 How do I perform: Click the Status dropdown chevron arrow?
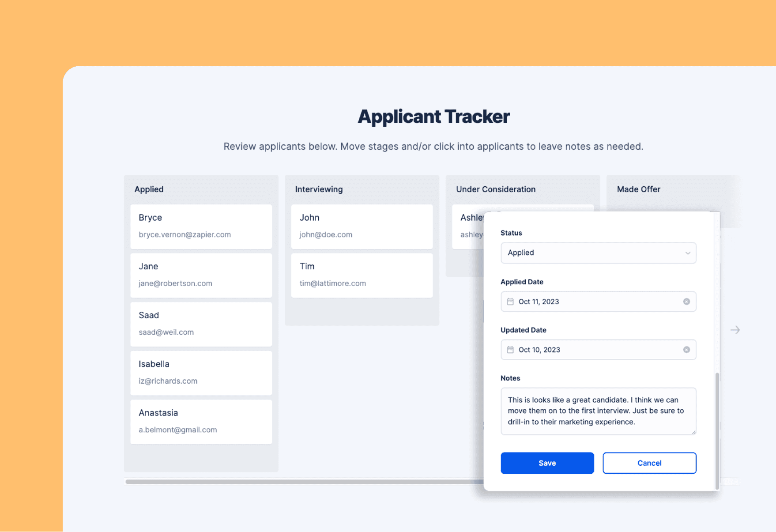pos(687,253)
